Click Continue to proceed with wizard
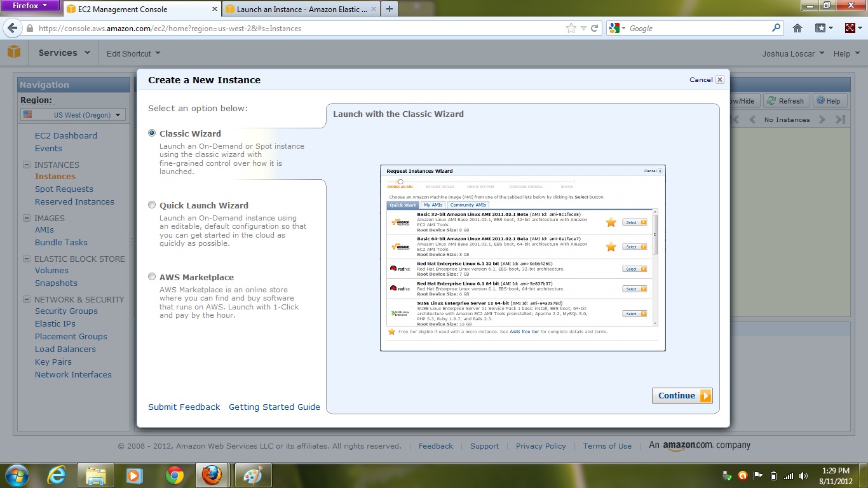Viewport: 868px width, 488px height. pyautogui.click(x=682, y=395)
